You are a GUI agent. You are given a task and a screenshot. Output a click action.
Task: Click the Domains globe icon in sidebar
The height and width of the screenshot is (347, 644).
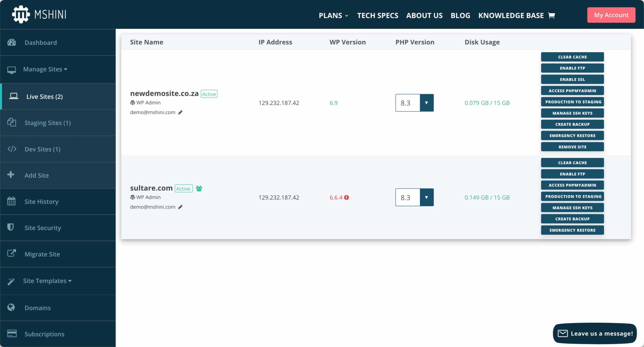[11, 307]
